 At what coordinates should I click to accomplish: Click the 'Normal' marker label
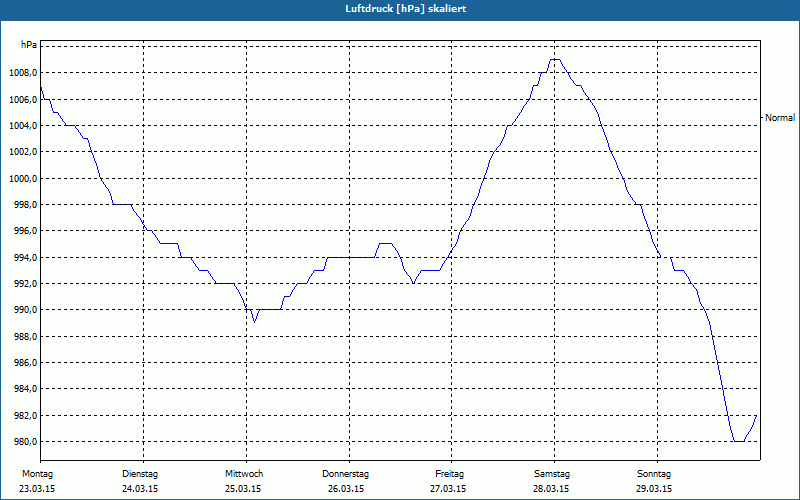tap(780, 118)
